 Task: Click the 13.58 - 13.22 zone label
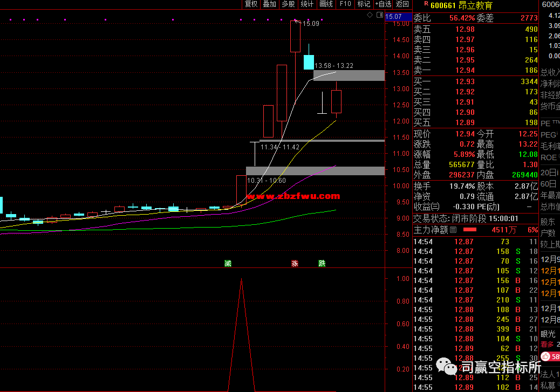pos(334,66)
